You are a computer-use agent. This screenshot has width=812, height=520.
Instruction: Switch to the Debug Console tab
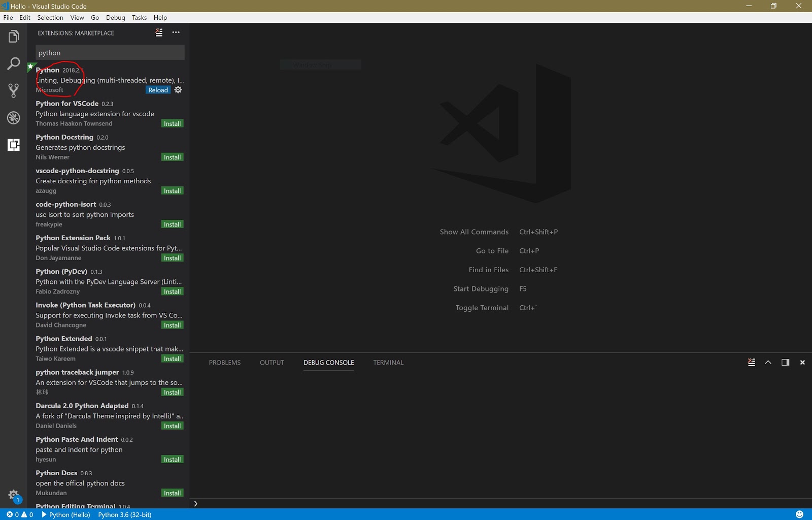tap(329, 363)
